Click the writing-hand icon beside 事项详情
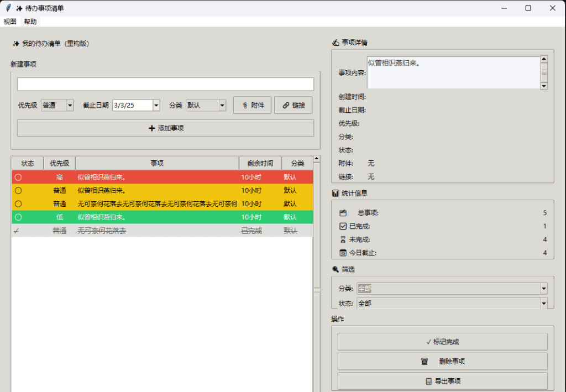 [x=336, y=43]
